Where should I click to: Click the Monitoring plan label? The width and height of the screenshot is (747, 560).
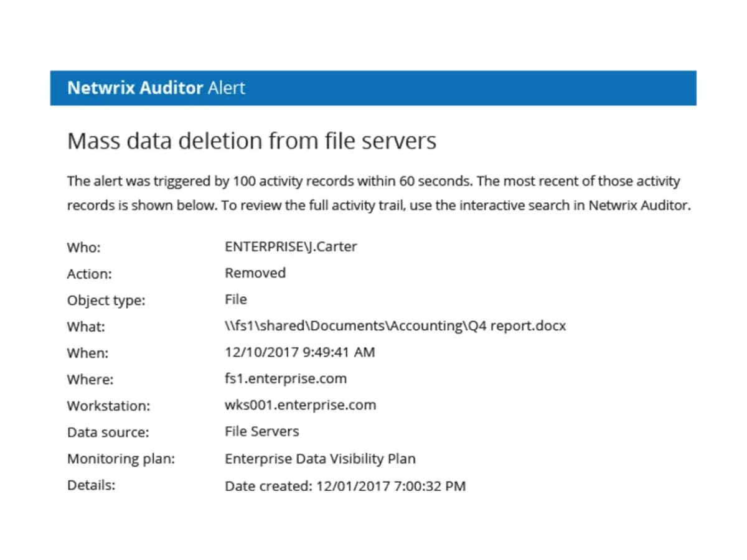tap(121, 459)
